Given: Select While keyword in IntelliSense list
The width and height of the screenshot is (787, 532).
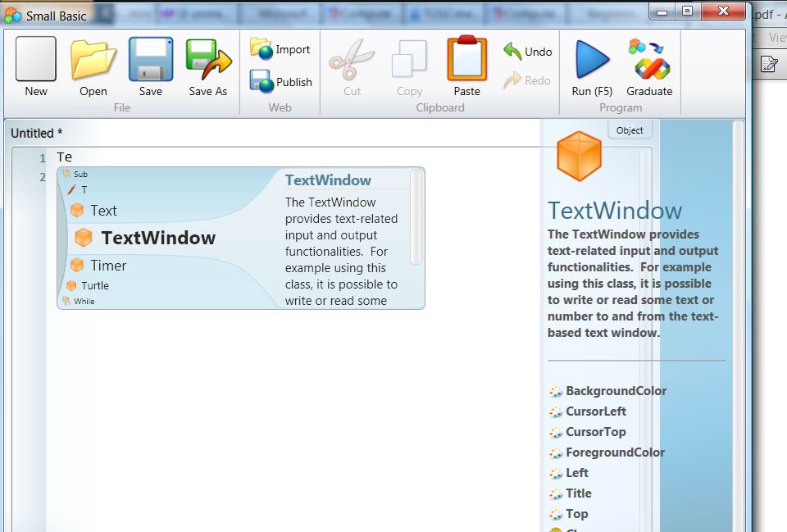Looking at the screenshot, I should (x=79, y=301).
